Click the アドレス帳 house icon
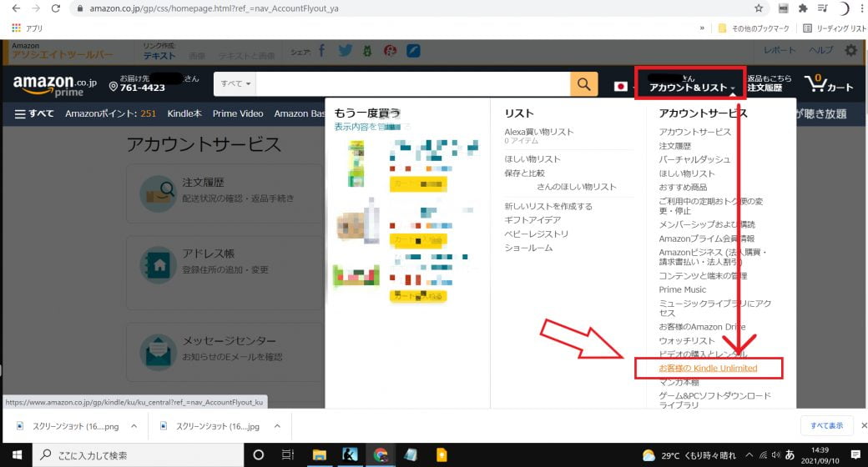 (x=159, y=265)
